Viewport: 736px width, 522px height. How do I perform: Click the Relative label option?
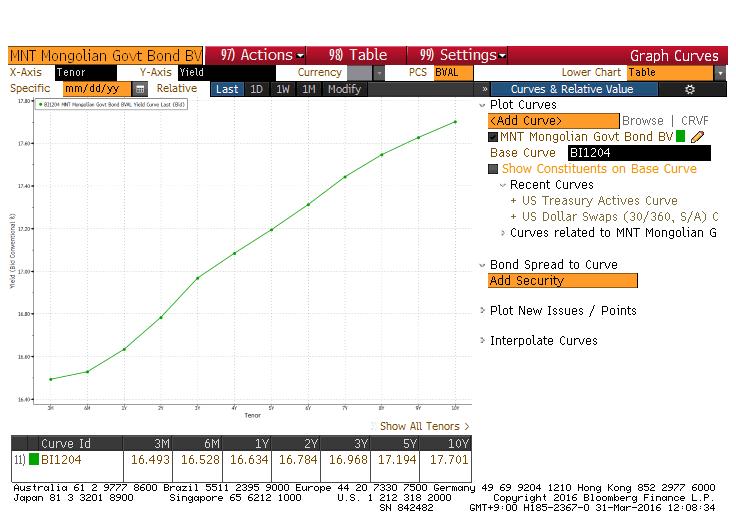(176, 88)
